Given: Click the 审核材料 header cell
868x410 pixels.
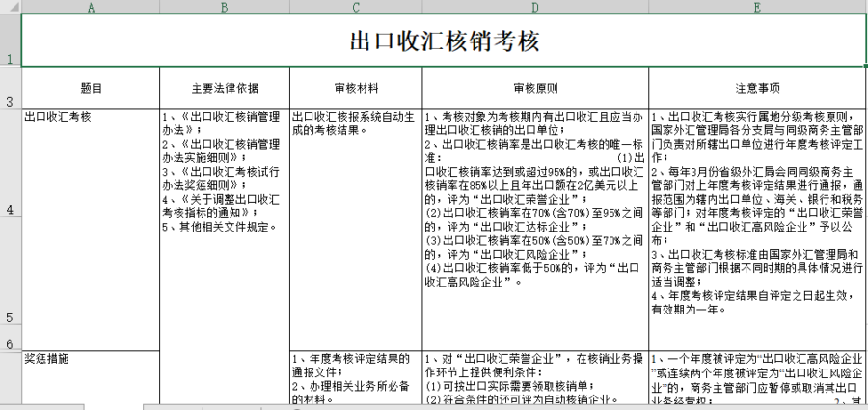Looking at the screenshot, I should tap(356, 88).
